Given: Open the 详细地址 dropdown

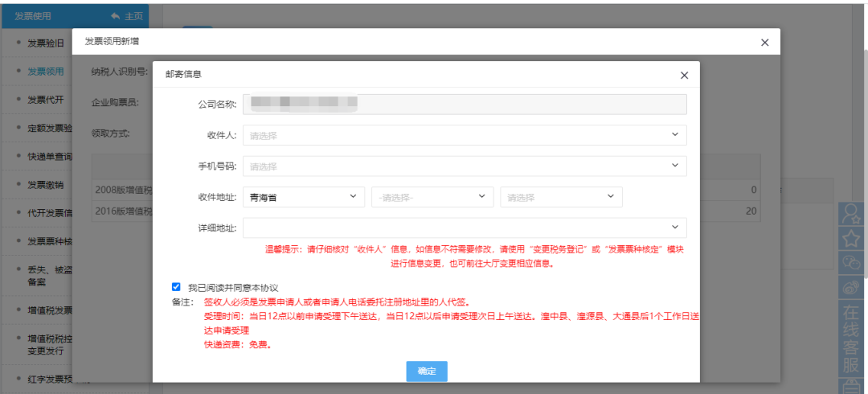Looking at the screenshot, I should 465,228.
